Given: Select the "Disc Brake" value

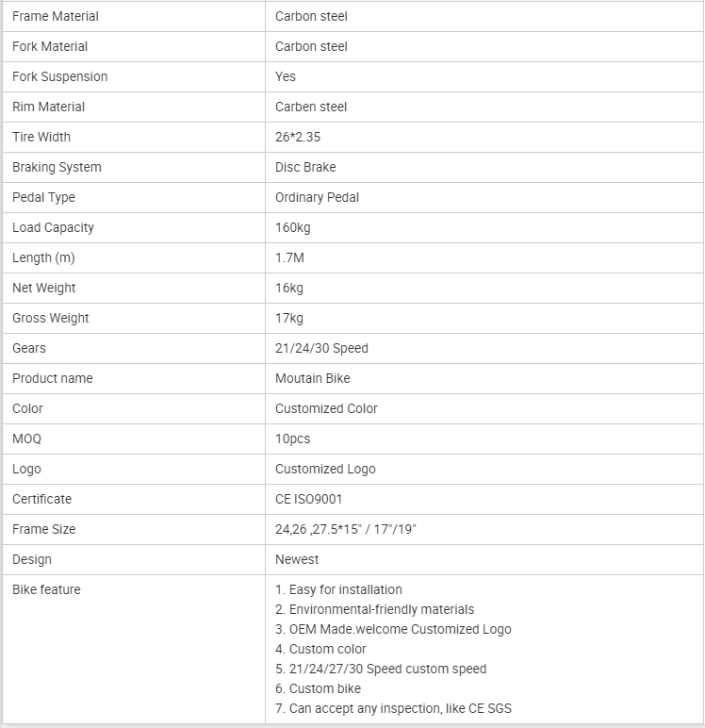Looking at the screenshot, I should [305, 167].
